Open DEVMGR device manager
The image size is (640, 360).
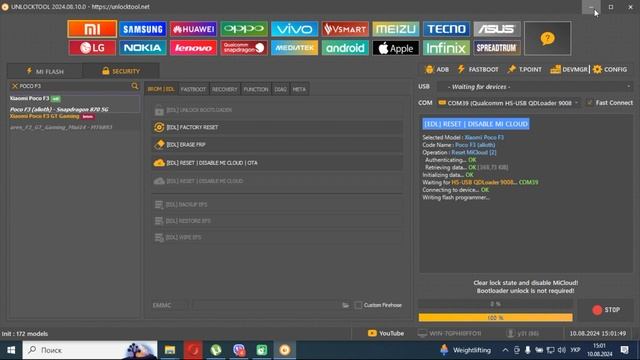tap(569, 69)
